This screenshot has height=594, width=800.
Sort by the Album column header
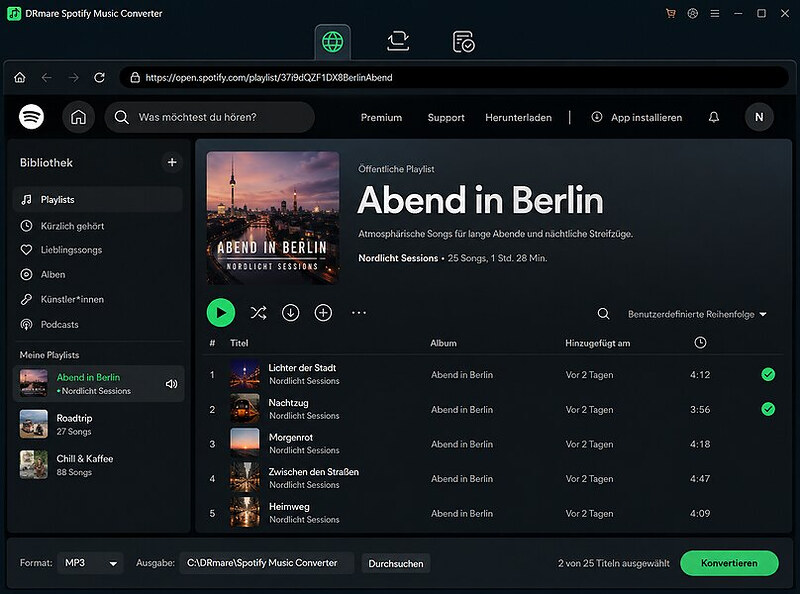click(x=443, y=343)
